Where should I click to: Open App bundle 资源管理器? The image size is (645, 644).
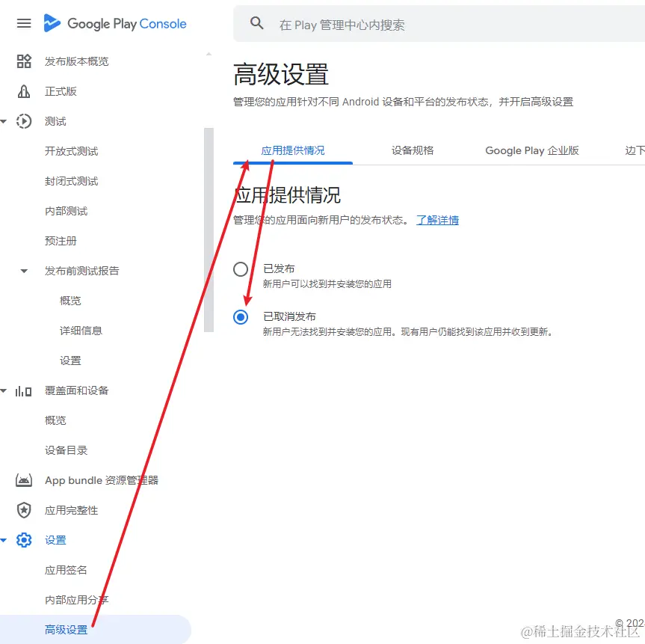(102, 480)
